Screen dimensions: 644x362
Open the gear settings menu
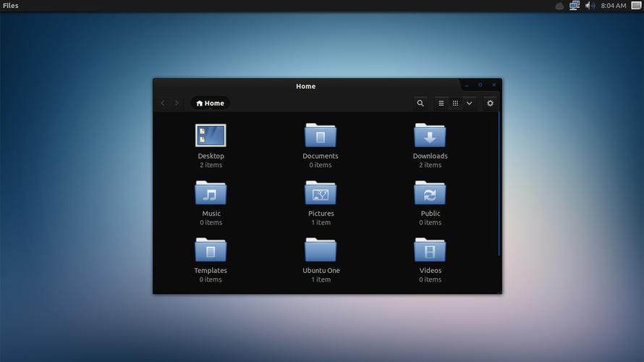(490, 104)
